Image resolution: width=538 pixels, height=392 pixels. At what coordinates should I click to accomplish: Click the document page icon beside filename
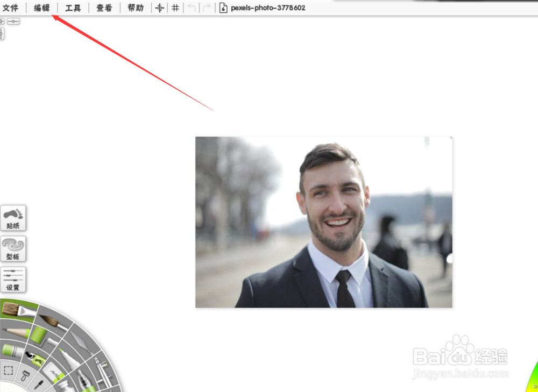click(223, 8)
